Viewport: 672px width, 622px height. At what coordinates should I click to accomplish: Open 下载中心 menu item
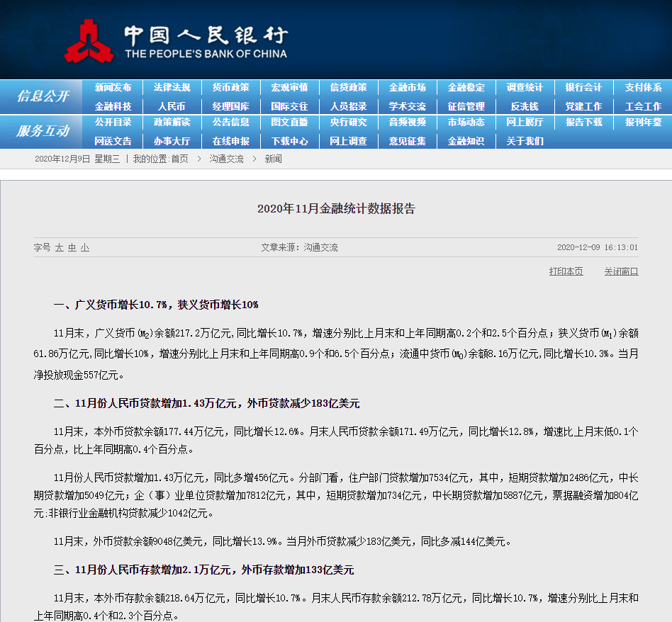(290, 141)
